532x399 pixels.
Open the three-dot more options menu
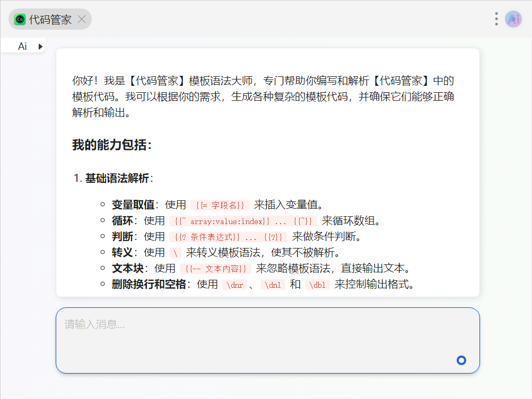coord(496,19)
